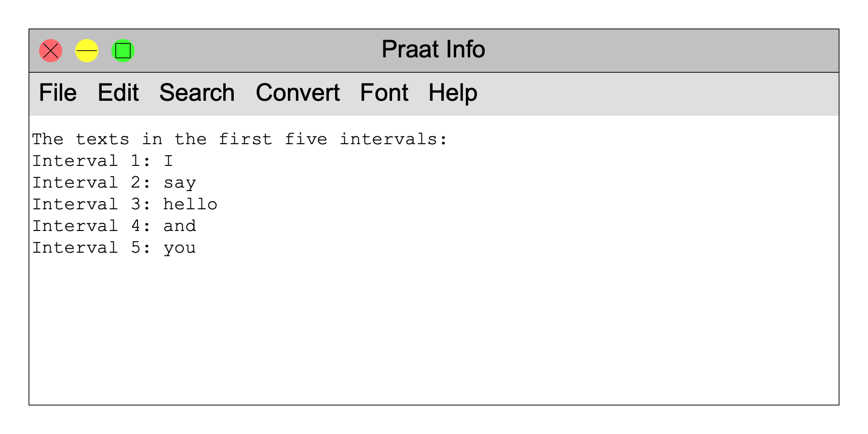Open the Edit menu

click(118, 93)
